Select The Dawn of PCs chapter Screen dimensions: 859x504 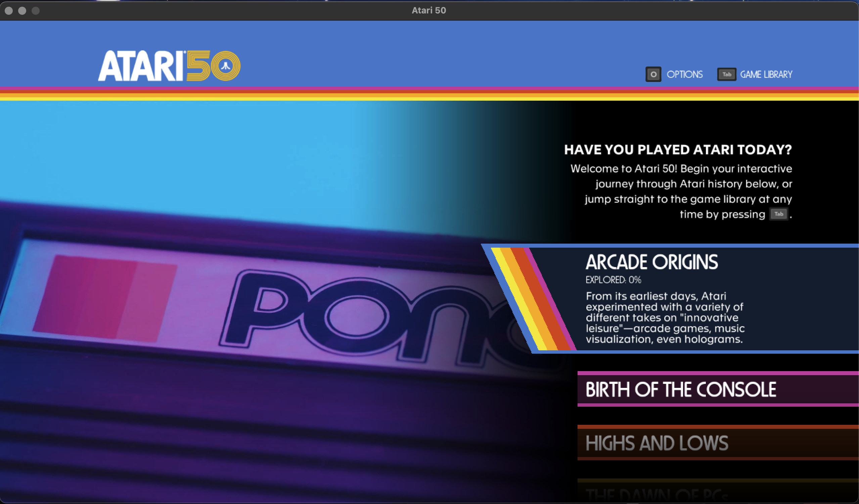[x=718, y=491]
